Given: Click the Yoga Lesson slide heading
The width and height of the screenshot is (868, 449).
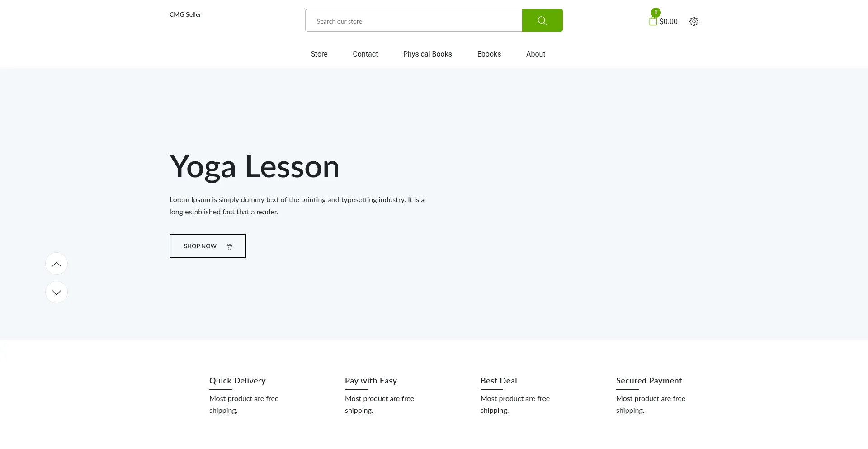Looking at the screenshot, I should tap(254, 166).
